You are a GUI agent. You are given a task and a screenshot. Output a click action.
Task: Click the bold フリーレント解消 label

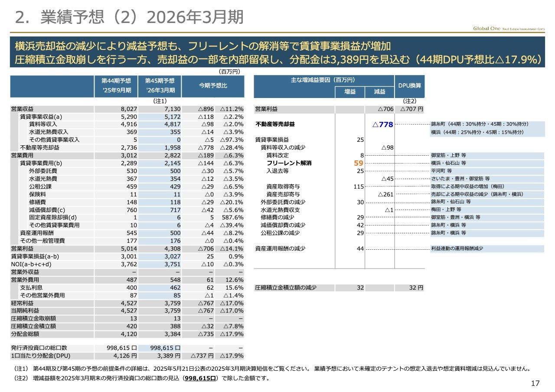pyautogui.click(x=289, y=163)
